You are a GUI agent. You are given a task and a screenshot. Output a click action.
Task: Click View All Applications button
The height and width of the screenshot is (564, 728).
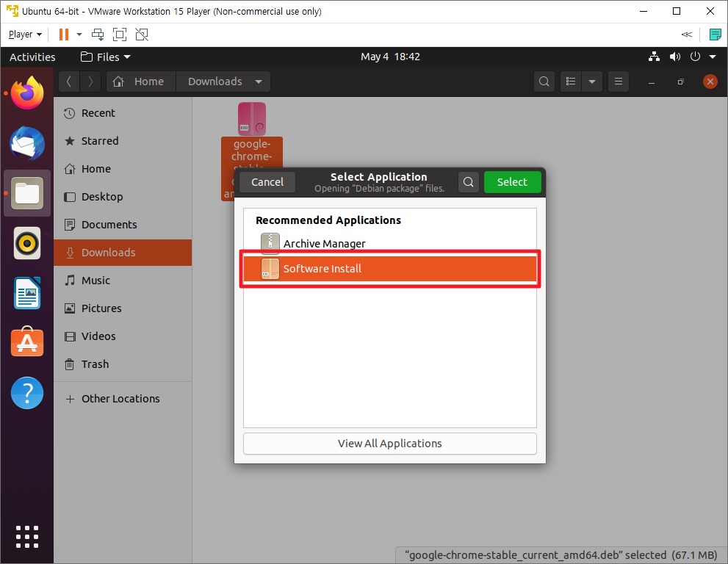[x=390, y=444]
